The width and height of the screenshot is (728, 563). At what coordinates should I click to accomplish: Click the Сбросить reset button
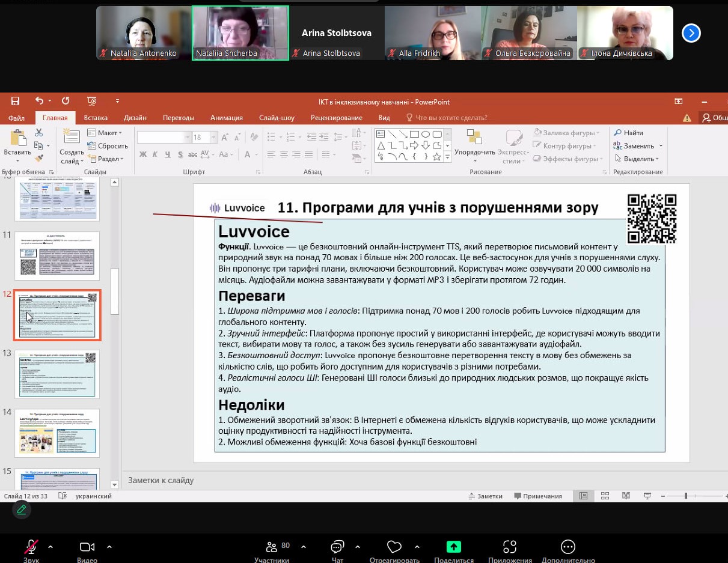click(108, 146)
